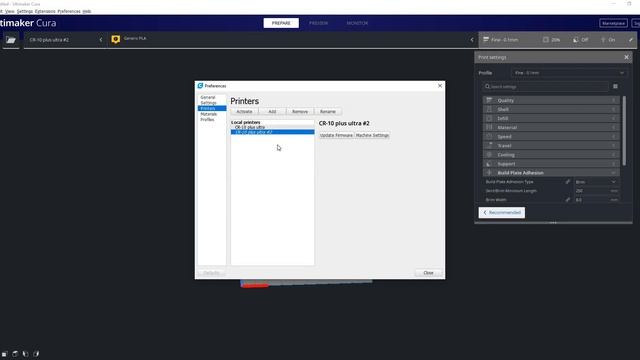Click the Support category icon
The width and height of the screenshot is (640, 360).
tap(489, 164)
